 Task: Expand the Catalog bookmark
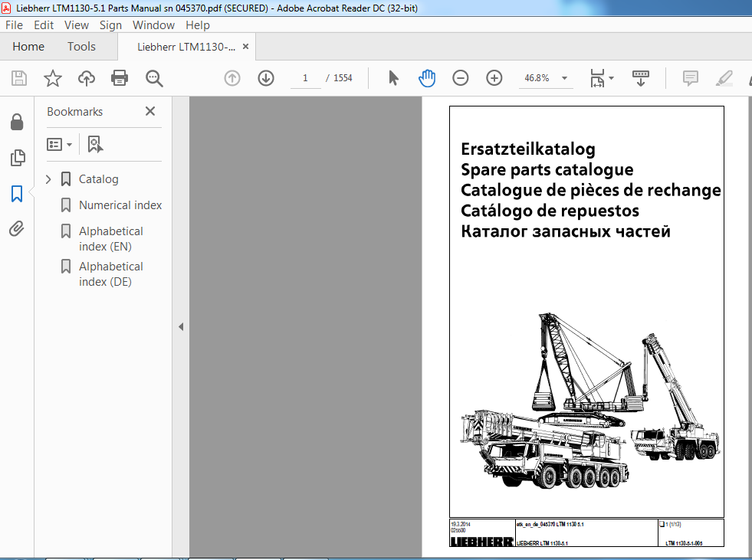(48, 179)
